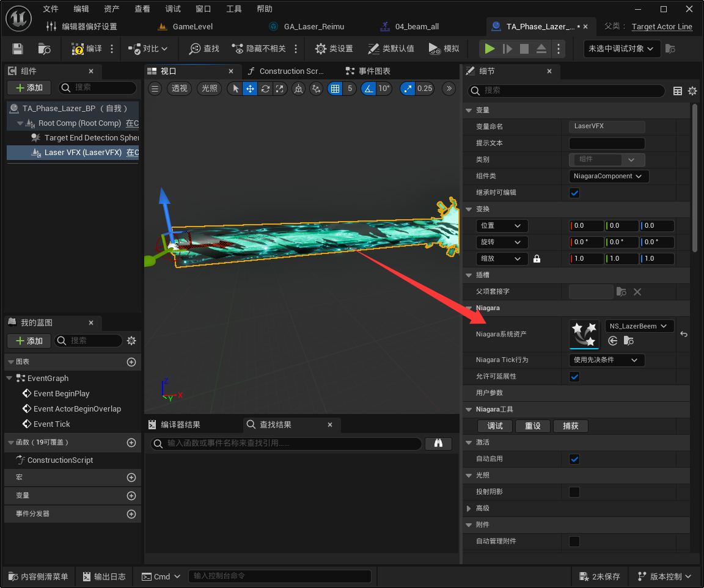
Task: Open the 文件 menu
Action: (50, 9)
